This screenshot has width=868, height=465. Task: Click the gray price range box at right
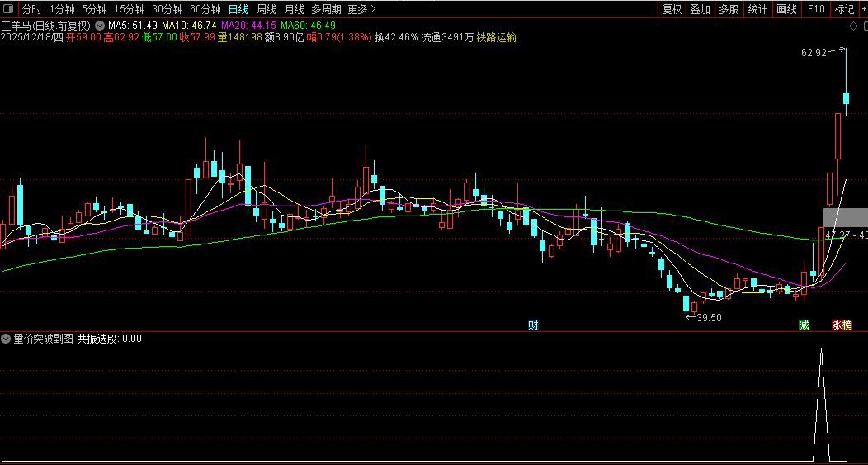click(x=845, y=217)
